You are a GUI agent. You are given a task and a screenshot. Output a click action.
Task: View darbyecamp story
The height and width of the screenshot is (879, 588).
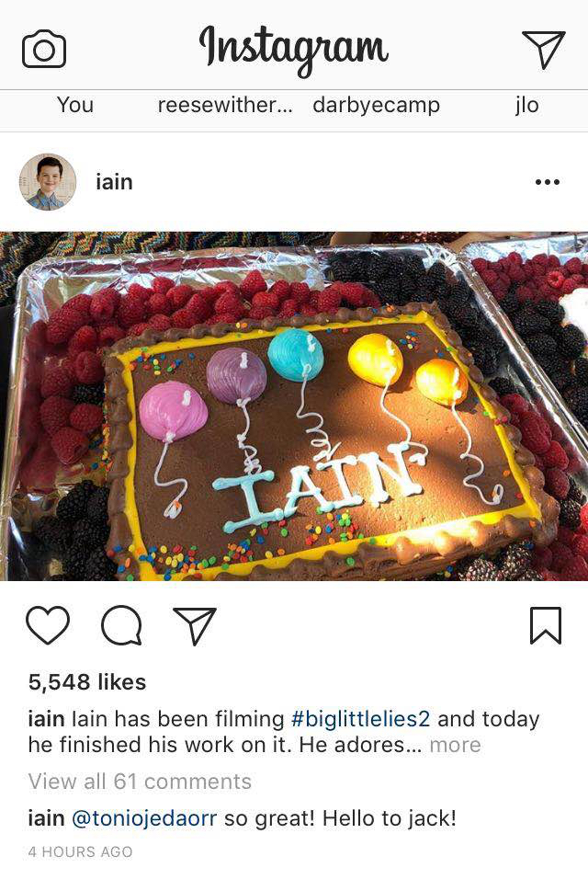click(x=377, y=106)
